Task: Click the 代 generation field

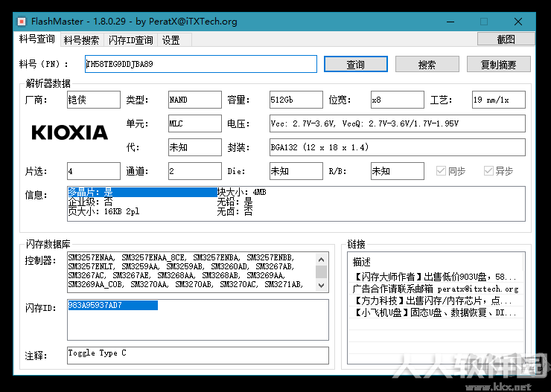Action: pyautogui.click(x=194, y=147)
